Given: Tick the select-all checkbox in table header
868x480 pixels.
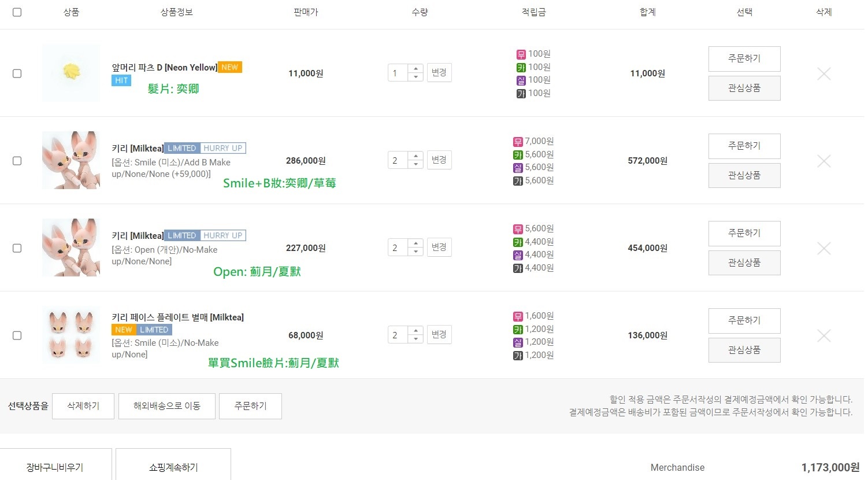Looking at the screenshot, I should coord(17,12).
